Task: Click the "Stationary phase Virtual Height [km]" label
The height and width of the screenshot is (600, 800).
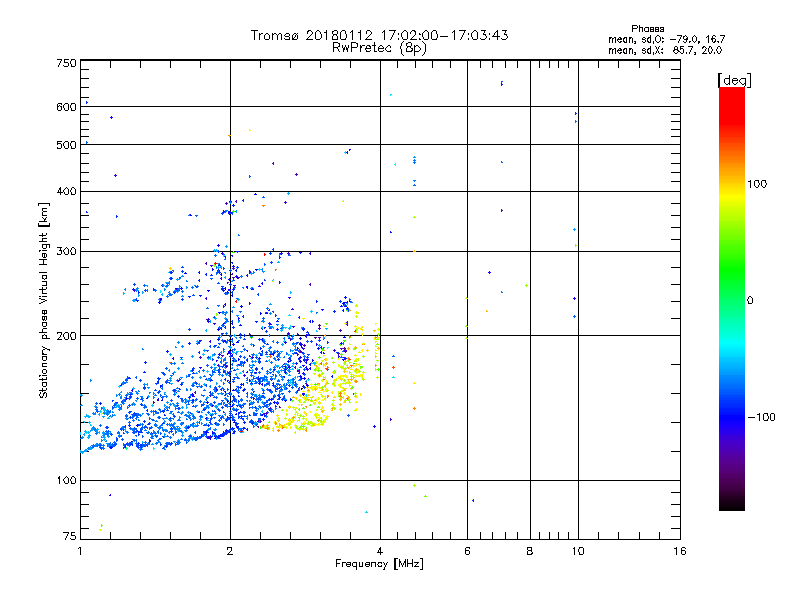Action: 44,300
